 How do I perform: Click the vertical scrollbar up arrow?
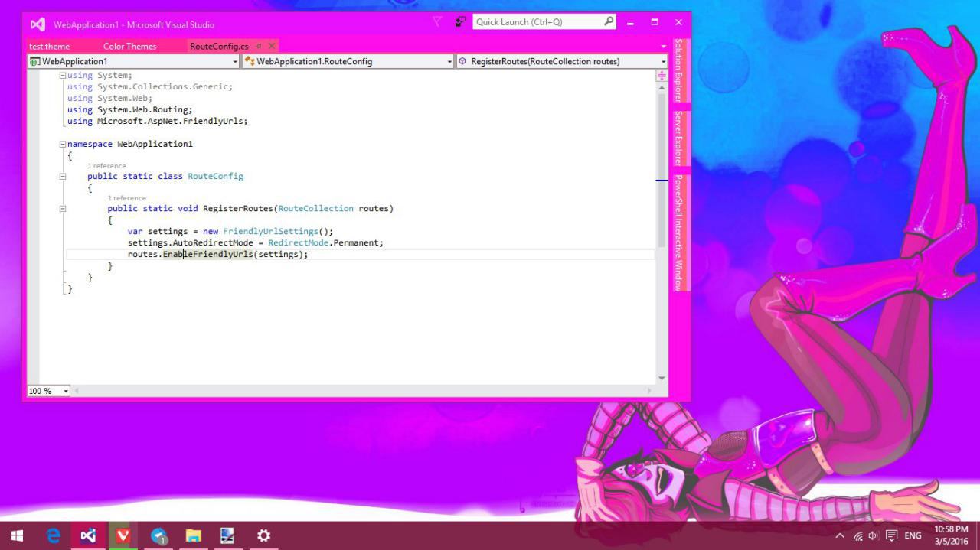point(661,88)
